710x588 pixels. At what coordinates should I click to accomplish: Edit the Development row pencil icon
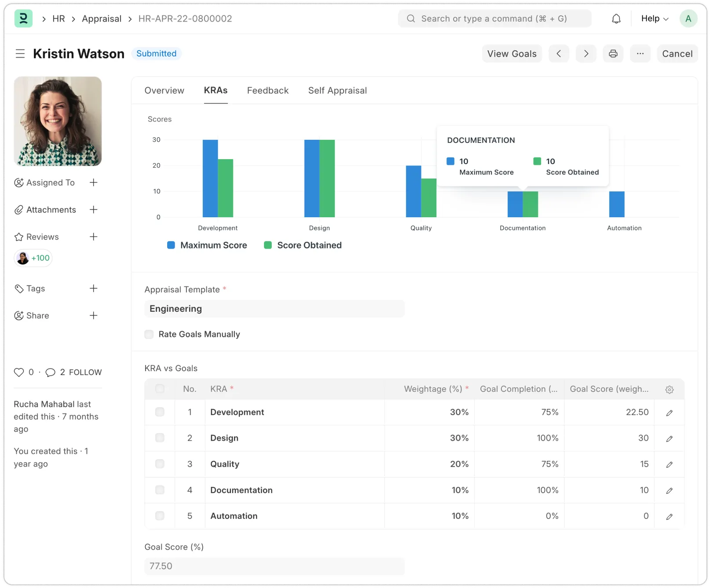coord(669,413)
